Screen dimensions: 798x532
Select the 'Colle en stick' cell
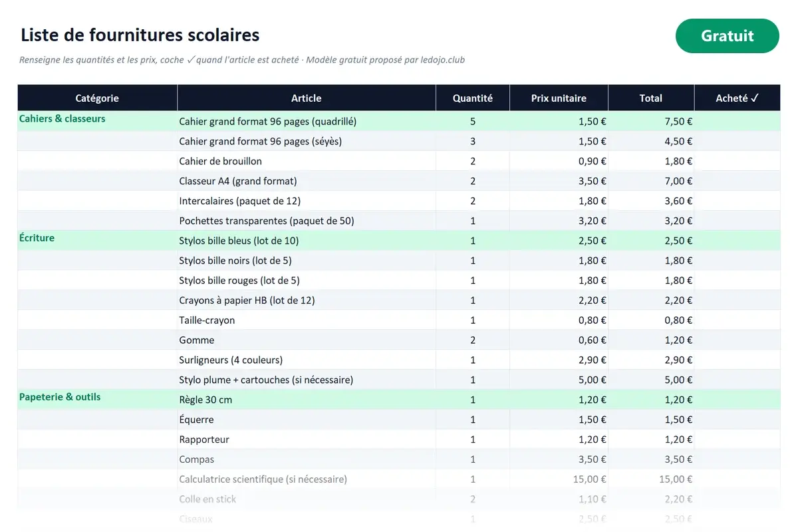click(x=307, y=499)
